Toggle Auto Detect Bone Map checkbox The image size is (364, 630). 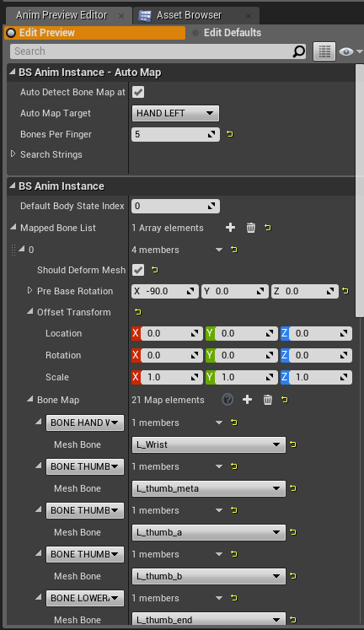point(138,92)
